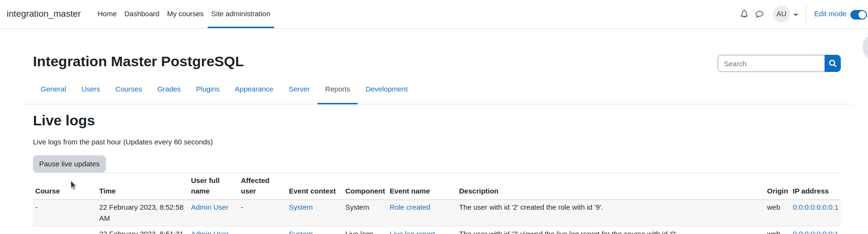Click the AU user avatar
Image resolution: width=868 pixels, height=234 pixels.
pos(781,14)
